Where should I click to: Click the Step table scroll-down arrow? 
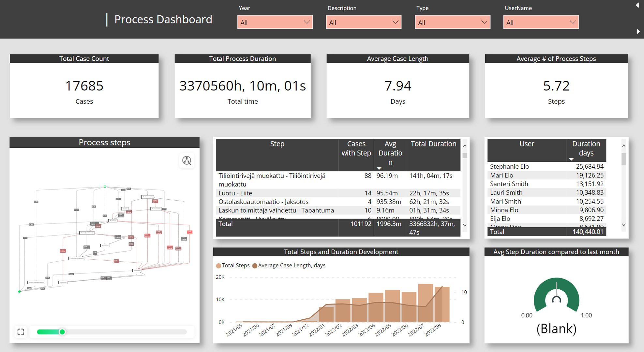(465, 225)
